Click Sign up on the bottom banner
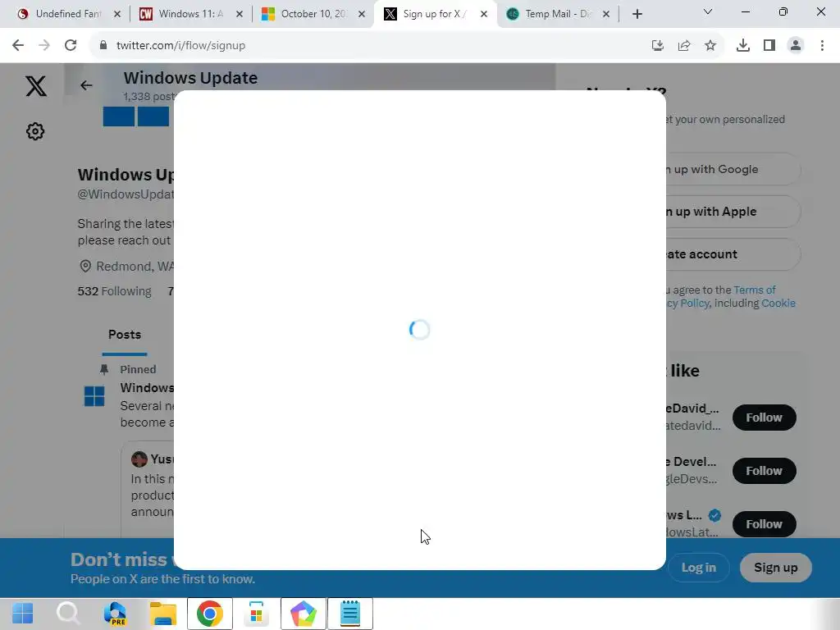 (775, 568)
